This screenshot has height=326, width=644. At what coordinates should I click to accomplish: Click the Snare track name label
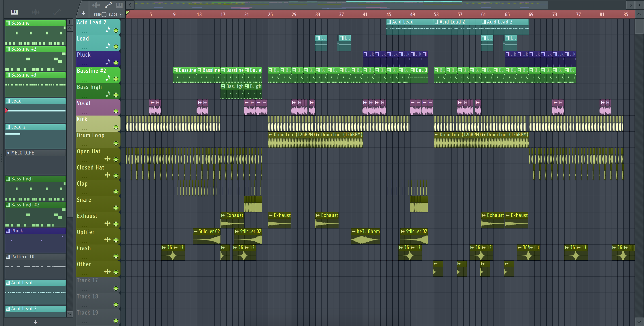[x=84, y=200]
